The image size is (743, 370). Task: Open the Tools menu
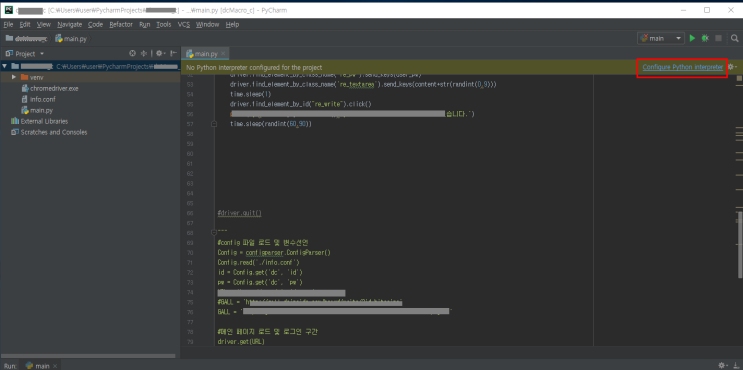click(x=163, y=24)
